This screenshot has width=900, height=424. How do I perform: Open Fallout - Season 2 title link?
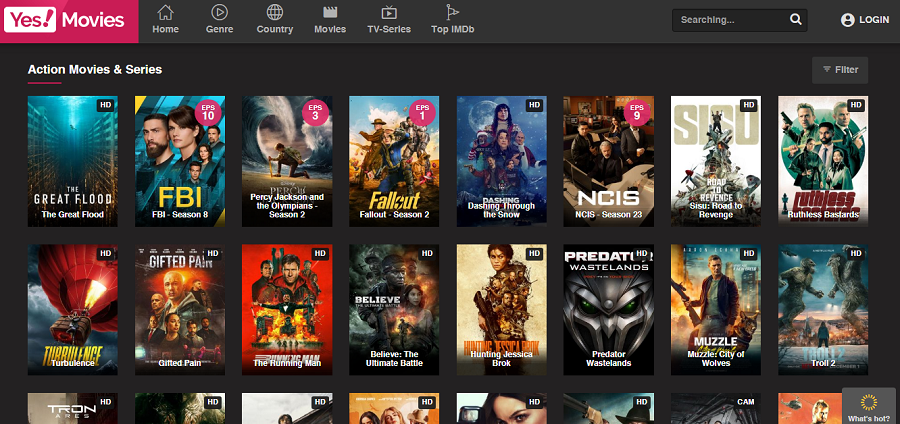(394, 215)
